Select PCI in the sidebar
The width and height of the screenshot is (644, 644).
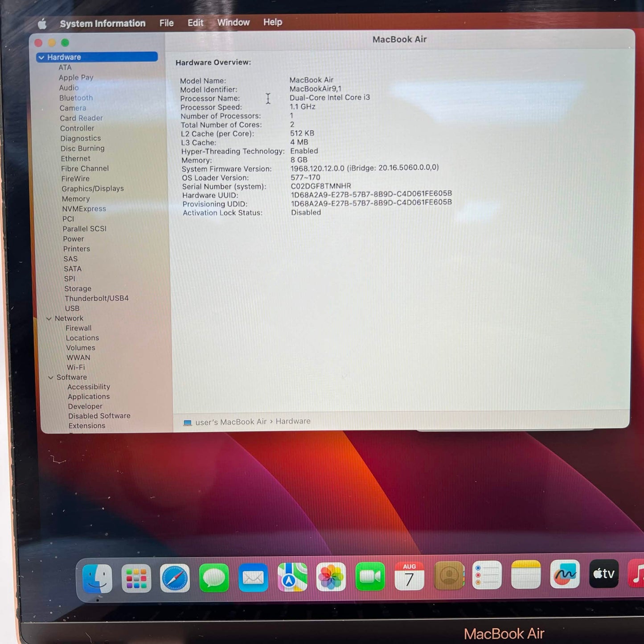click(68, 219)
